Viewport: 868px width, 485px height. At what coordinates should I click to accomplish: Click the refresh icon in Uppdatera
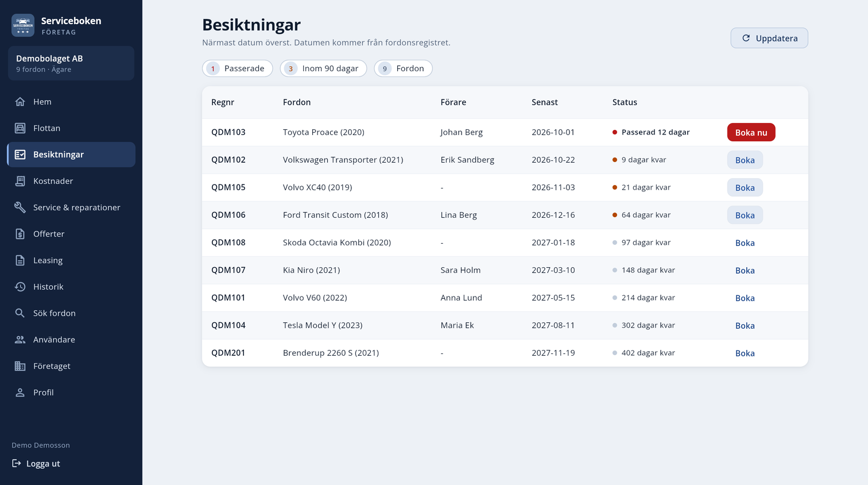[x=746, y=38]
